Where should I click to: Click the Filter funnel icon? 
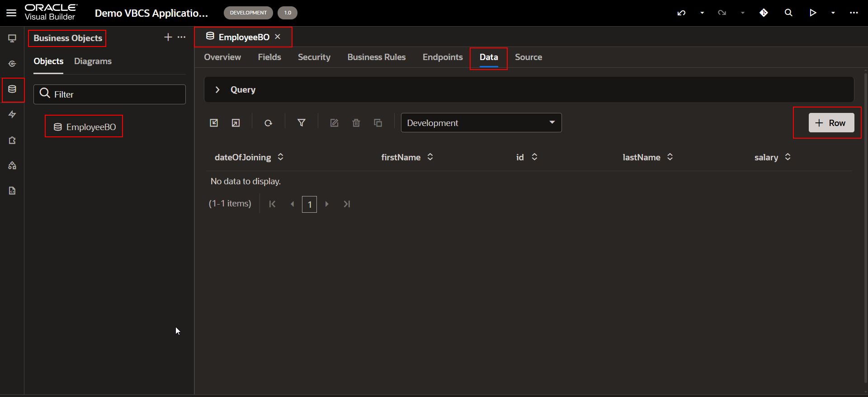click(302, 123)
